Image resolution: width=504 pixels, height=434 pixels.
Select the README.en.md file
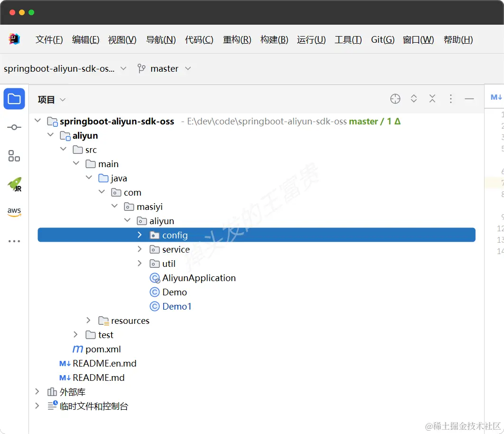click(x=104, y=364)
